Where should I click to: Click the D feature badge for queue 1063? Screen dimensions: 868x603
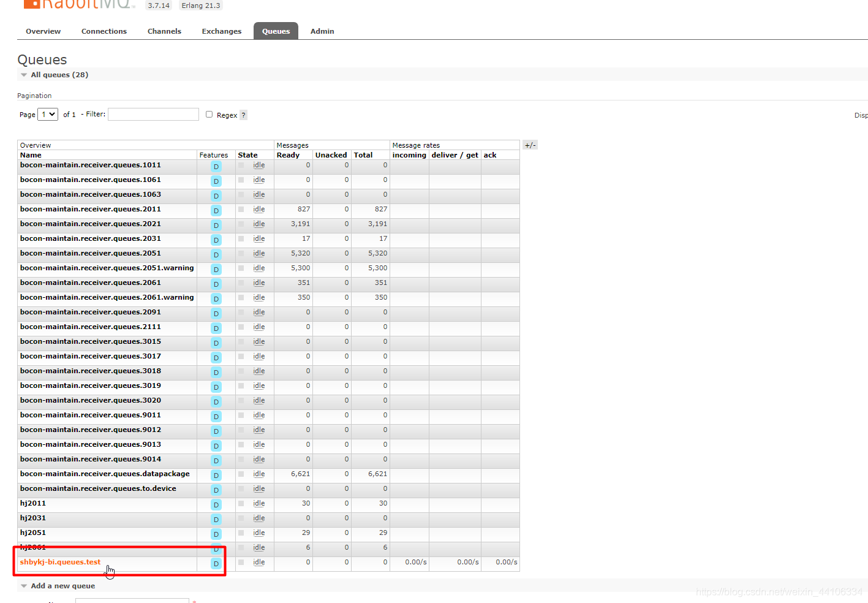[216, 196]
